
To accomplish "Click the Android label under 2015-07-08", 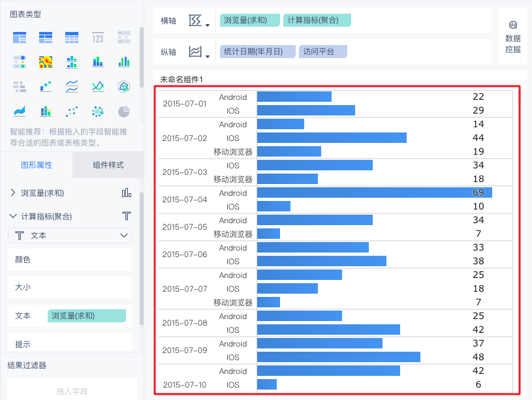I will [x=233, y=316].
